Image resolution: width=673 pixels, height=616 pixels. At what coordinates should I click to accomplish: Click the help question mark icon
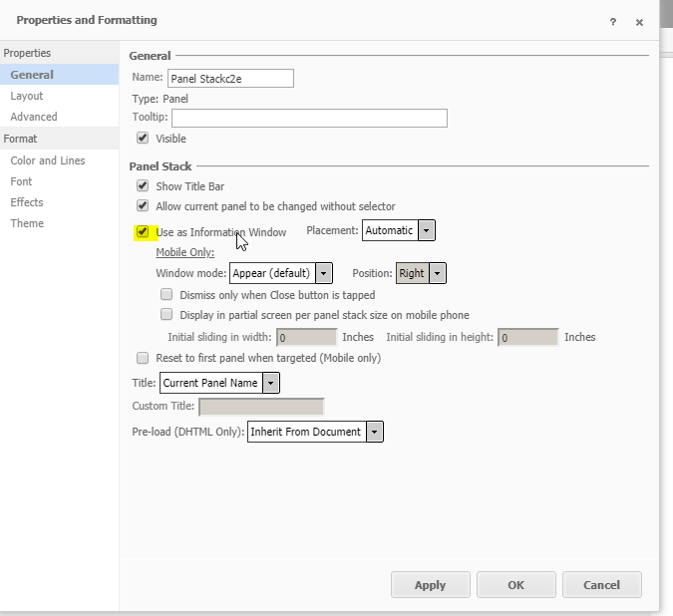tap(613, 22)
